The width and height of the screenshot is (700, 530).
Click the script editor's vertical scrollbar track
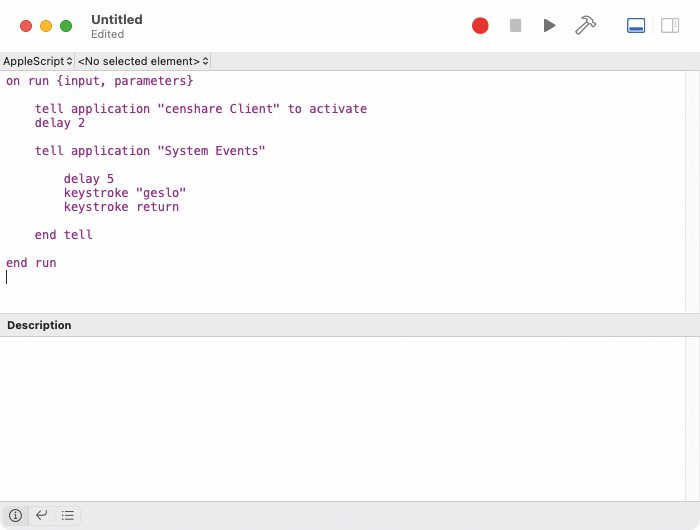click(x=692, y=192)
